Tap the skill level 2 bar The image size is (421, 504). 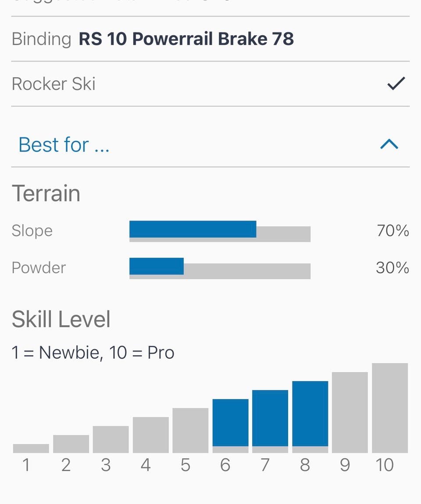pyautogui.click(x=71, y=443)
